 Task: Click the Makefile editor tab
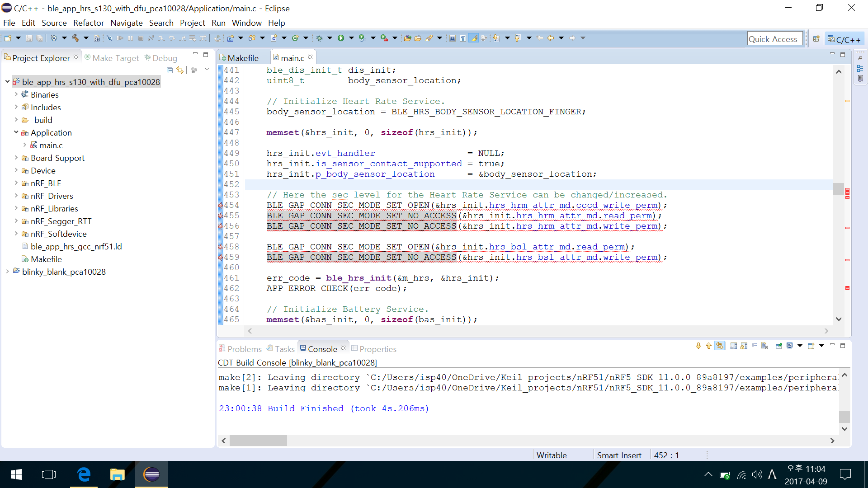(x=241, y=57)
